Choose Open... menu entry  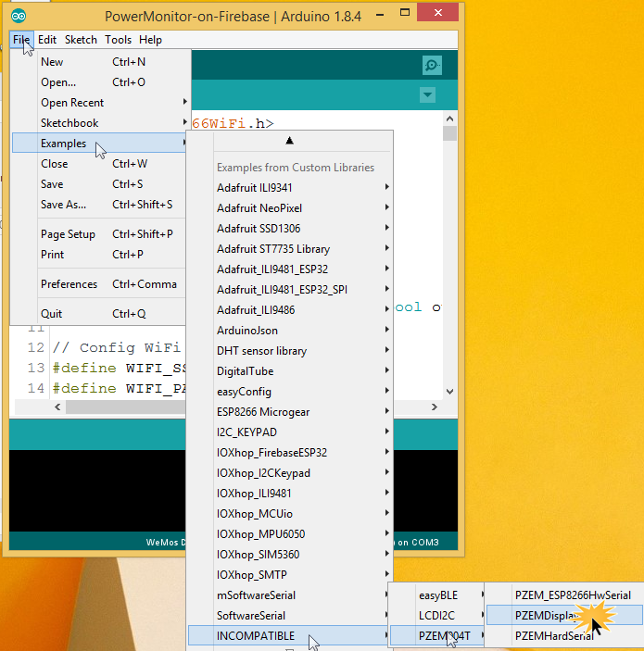pyautogui.click(x=101, y=82)
